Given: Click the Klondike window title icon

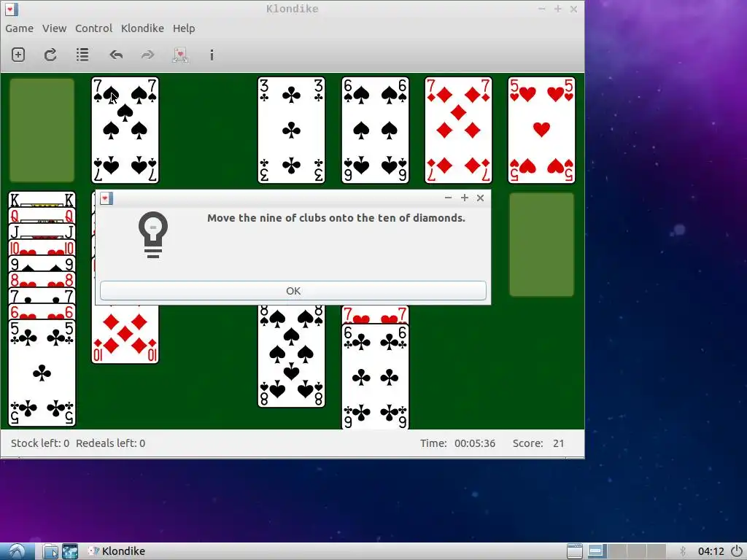Looking at the screenshot, I should (x=12, y=9).
